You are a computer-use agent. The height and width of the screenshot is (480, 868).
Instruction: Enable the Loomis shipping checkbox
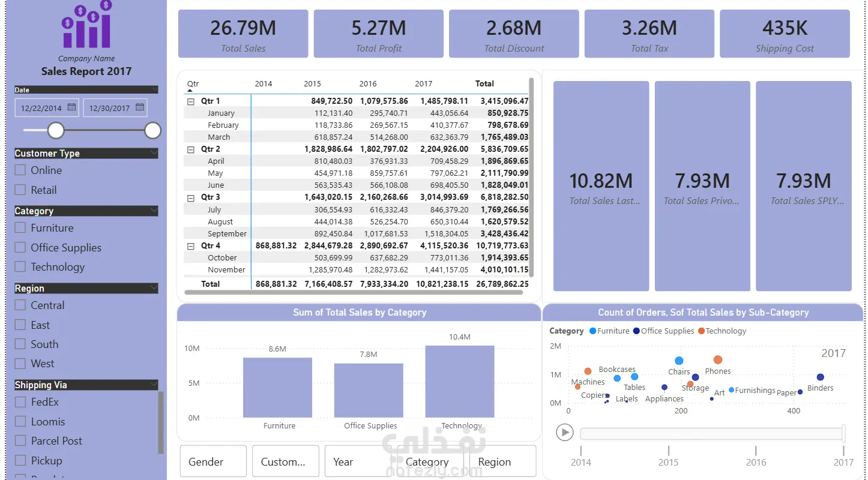[x=20, y=422]
